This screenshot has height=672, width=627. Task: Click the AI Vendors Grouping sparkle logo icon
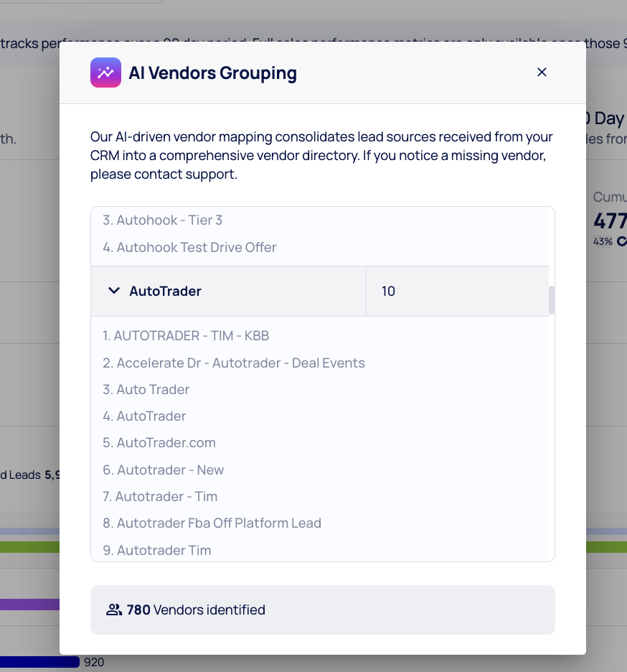pyautogui.click(x=105, y=73)
